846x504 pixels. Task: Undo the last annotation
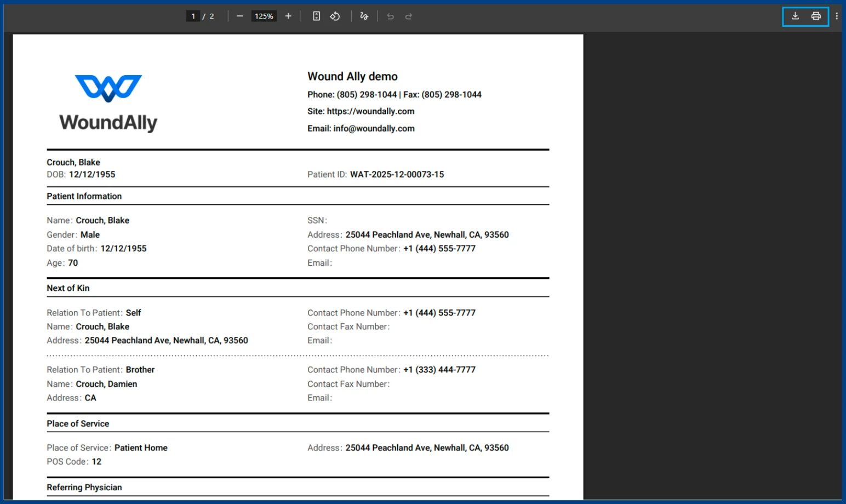(x=390, y=16)
